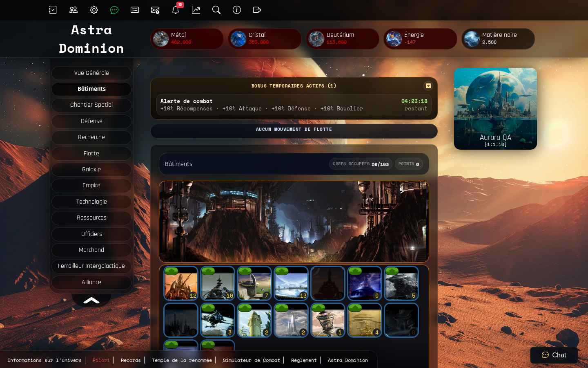
Task: Open the messages envelope icon
Action: click(155, 10)
